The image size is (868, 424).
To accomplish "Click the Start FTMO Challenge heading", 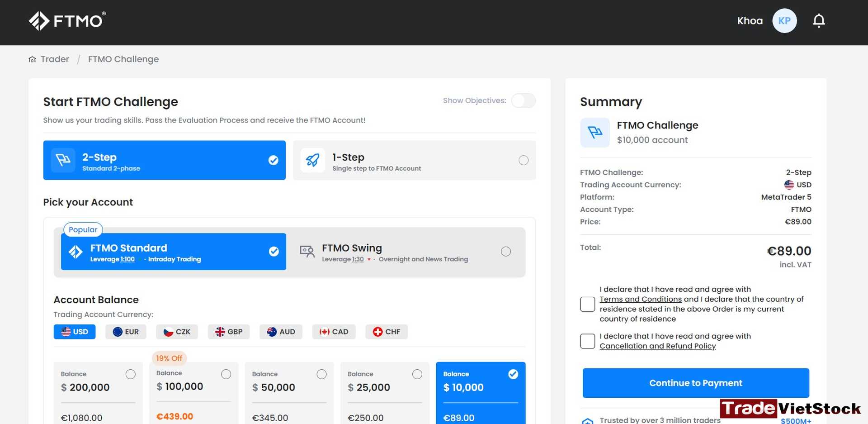I will tap(111, 102).
